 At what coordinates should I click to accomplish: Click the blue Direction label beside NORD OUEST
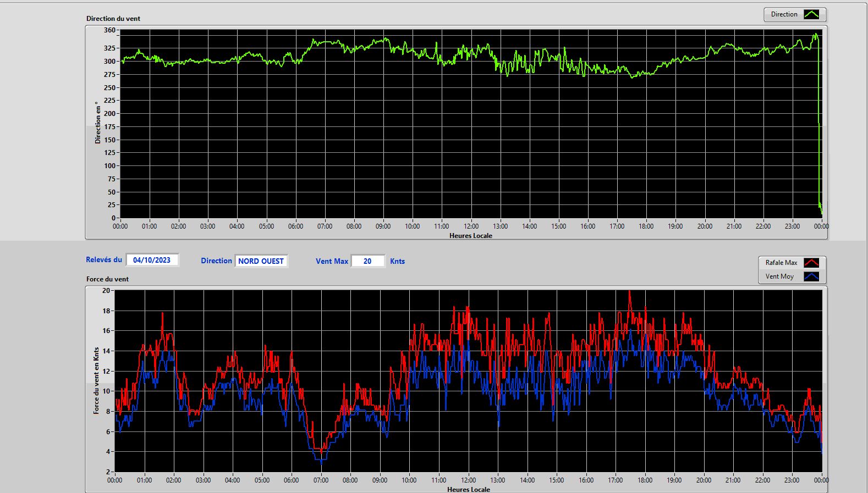pos(216,261)
